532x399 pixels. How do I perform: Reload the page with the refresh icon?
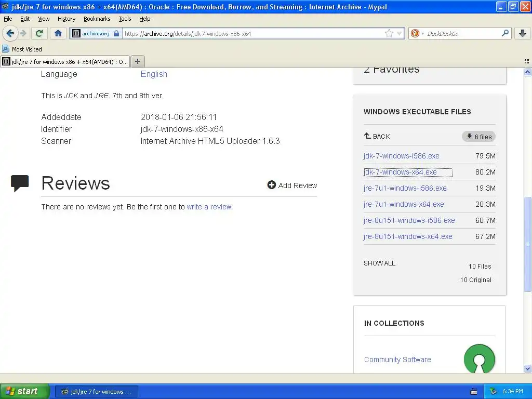point(39,33)
